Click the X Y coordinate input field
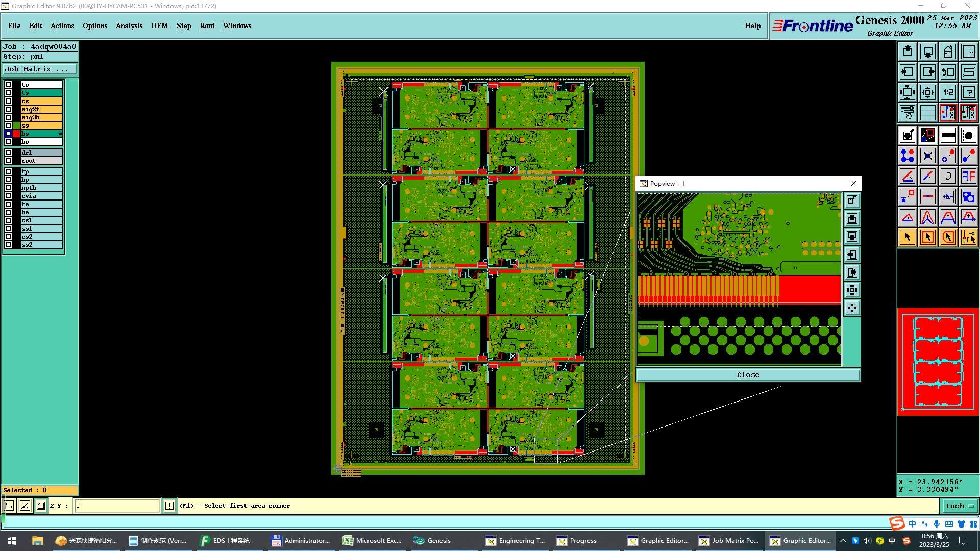This screenshot has width=980, height=551. point(117,506)
